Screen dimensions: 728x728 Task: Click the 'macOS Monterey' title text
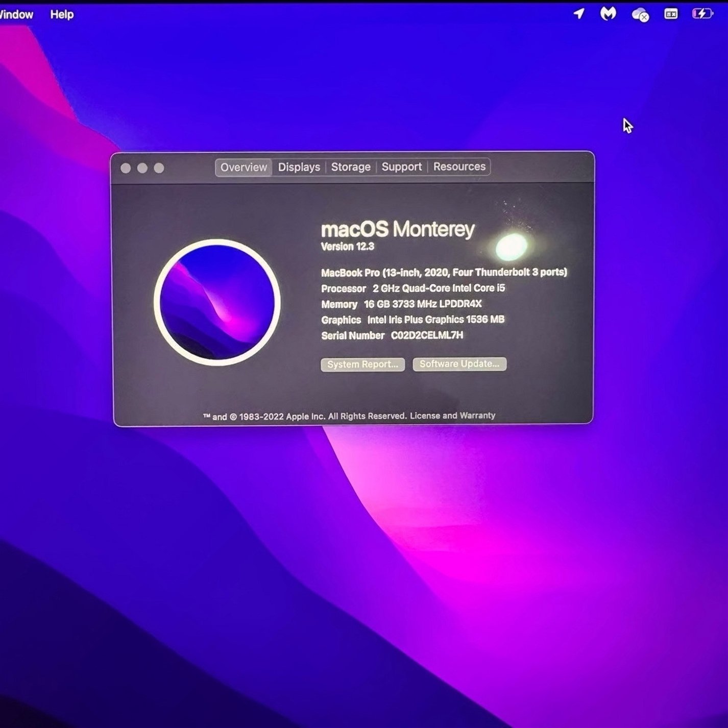tap(398, 229)
